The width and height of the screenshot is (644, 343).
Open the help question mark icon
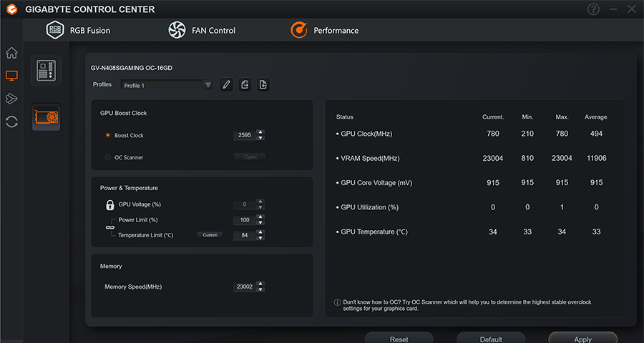coord(593,9)
